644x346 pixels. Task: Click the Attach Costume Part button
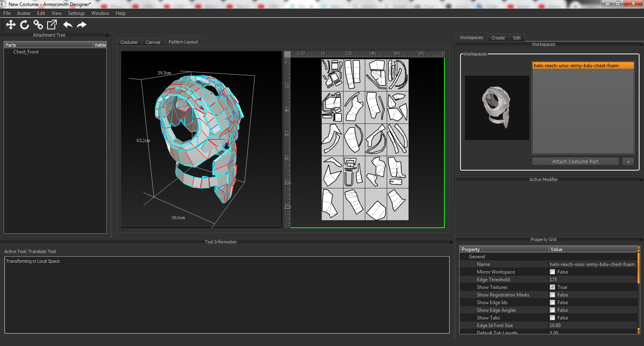click(x=575, y=161)
